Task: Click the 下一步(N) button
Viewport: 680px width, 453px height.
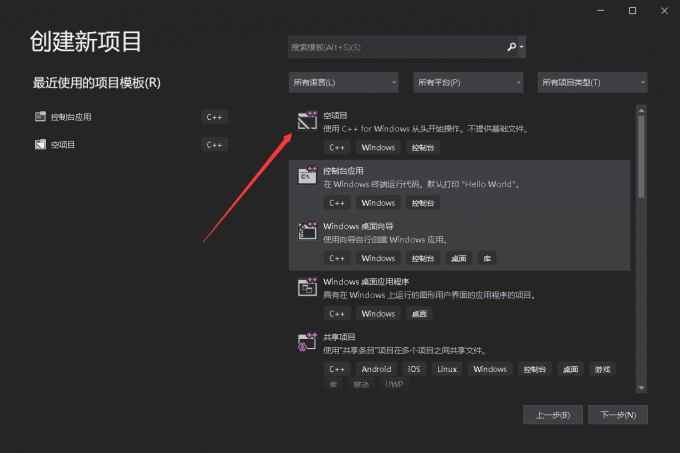Action: click(x=618, y=415)
